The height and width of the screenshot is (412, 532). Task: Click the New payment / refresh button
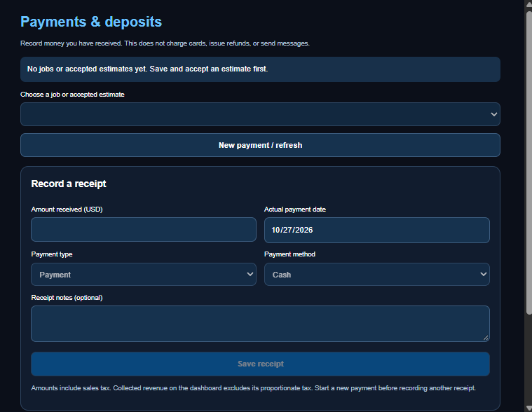click(260, 145)
